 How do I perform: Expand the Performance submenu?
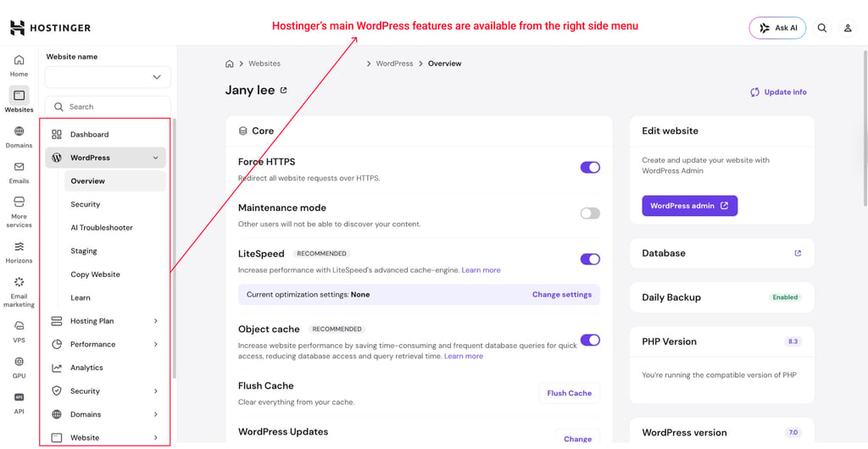point(156,345)
